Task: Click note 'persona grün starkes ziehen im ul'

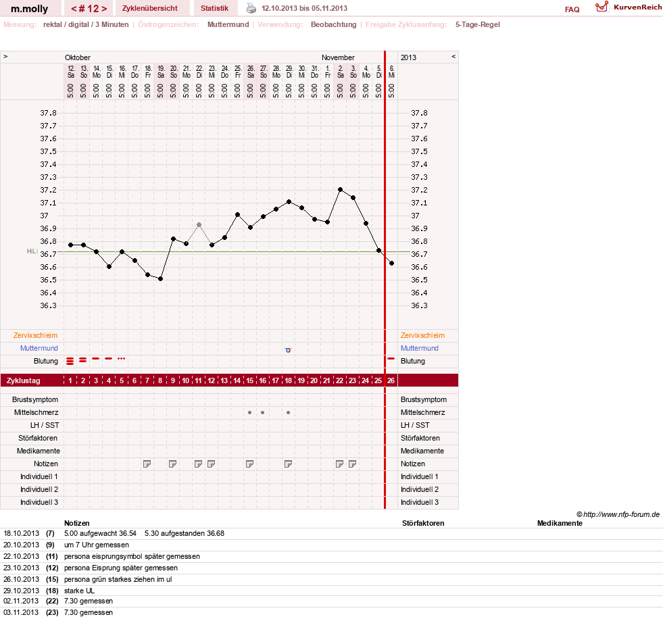Action: click(118, 579)
